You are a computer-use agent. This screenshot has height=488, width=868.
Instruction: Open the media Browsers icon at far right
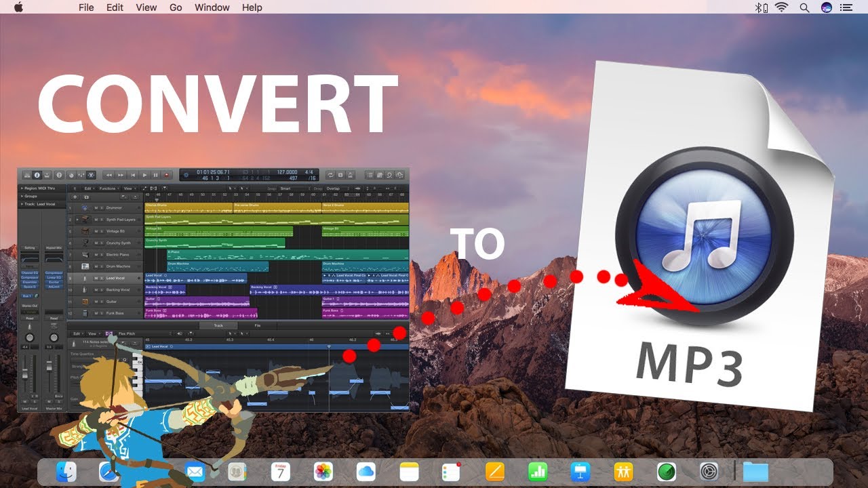[399, 176]
